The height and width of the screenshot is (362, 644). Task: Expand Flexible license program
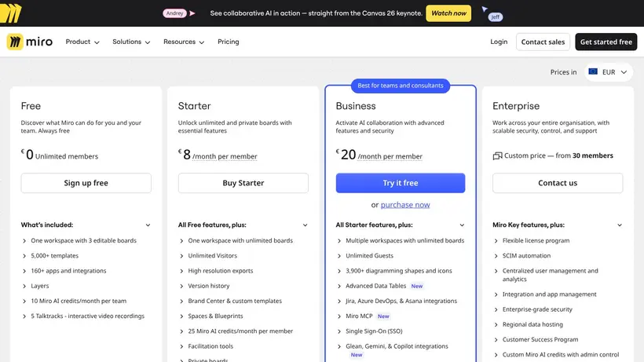coord(532,240)
